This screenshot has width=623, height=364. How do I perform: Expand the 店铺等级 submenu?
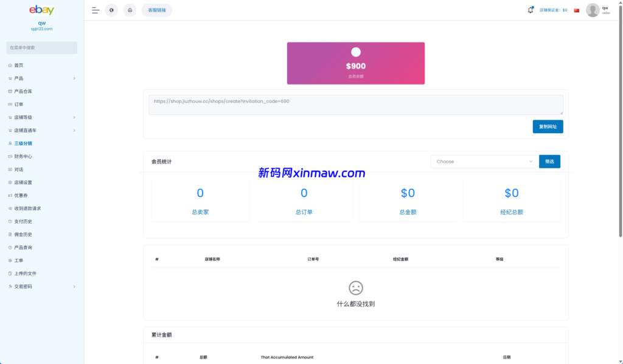click(74, 117)
